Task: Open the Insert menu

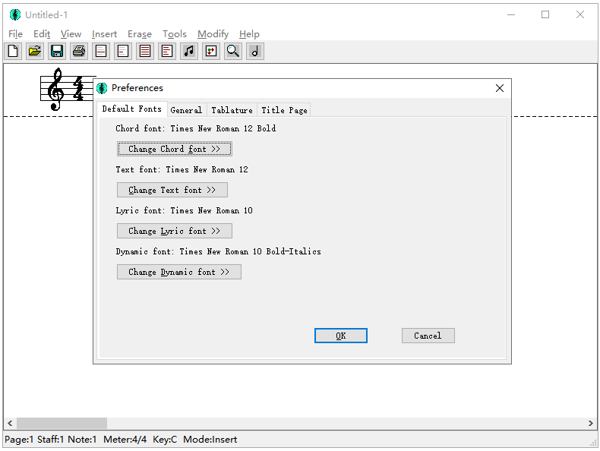Action: pyautogui.click(x=104, y=34)
